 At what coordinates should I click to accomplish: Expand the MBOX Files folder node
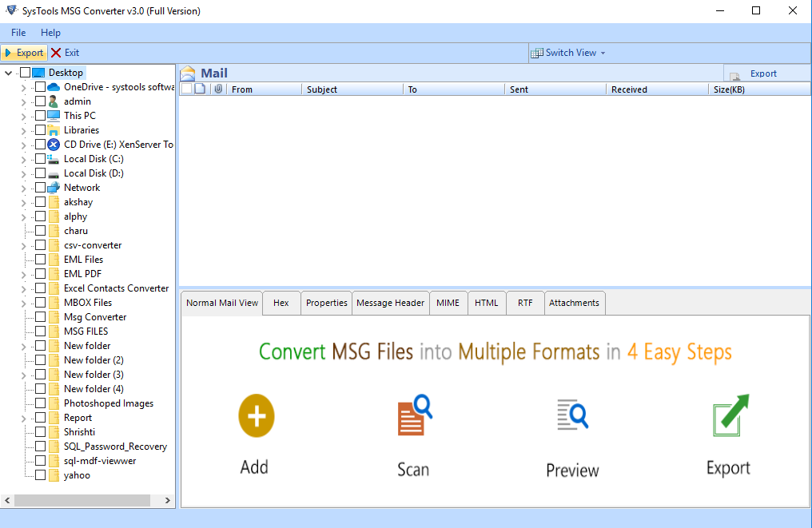click(23, 303)
